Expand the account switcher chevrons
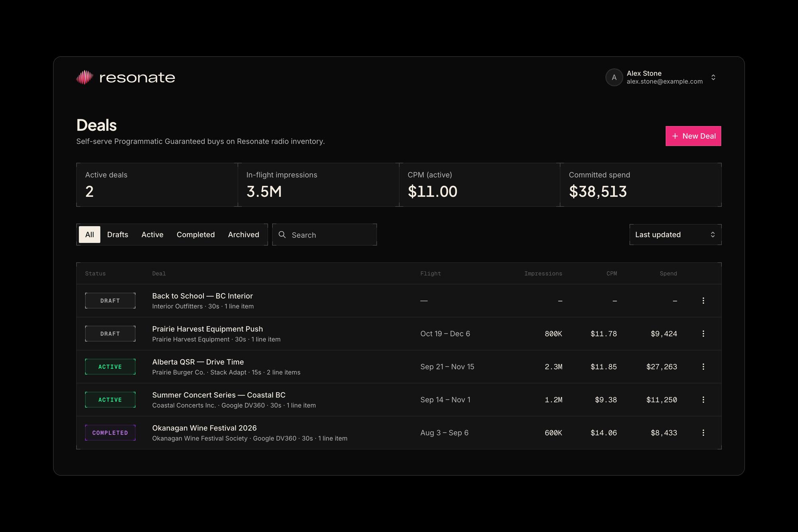Screen dimensions: 798x532 click(713, 77)
